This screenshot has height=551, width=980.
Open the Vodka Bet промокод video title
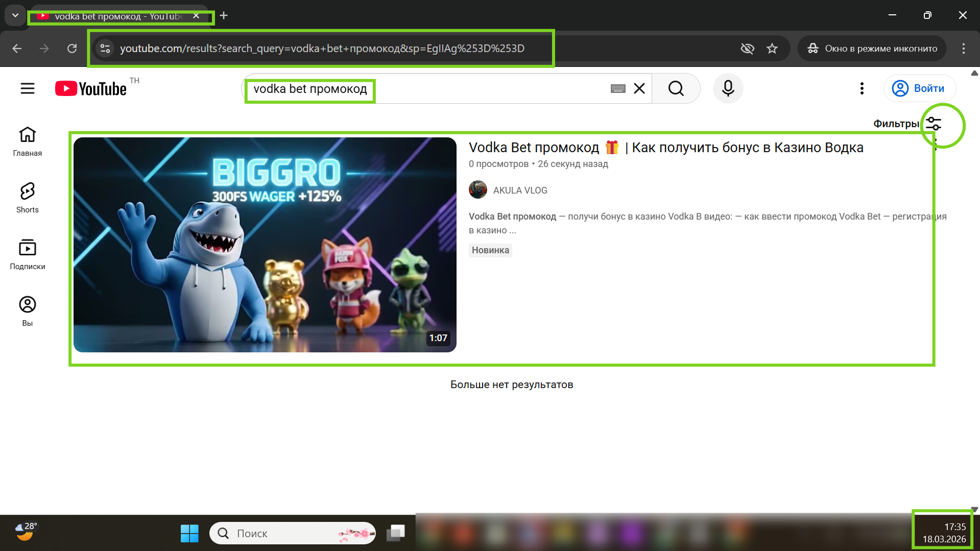(x=666, y=148)
